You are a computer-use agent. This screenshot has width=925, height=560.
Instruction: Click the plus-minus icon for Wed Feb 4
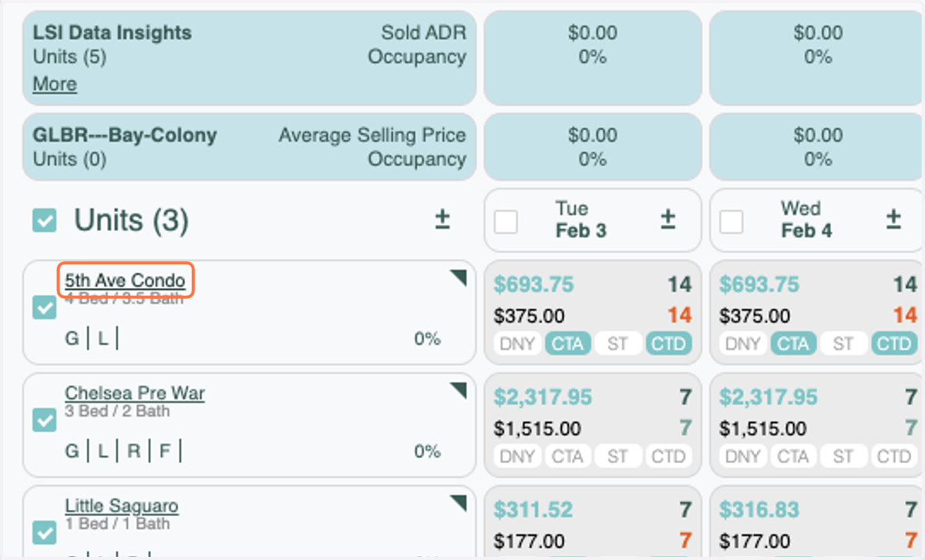point(893,219)
